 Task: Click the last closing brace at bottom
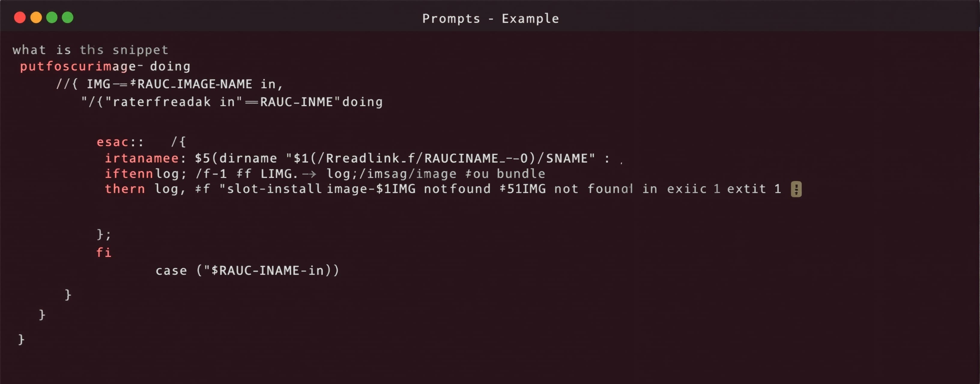pos(21,339)
